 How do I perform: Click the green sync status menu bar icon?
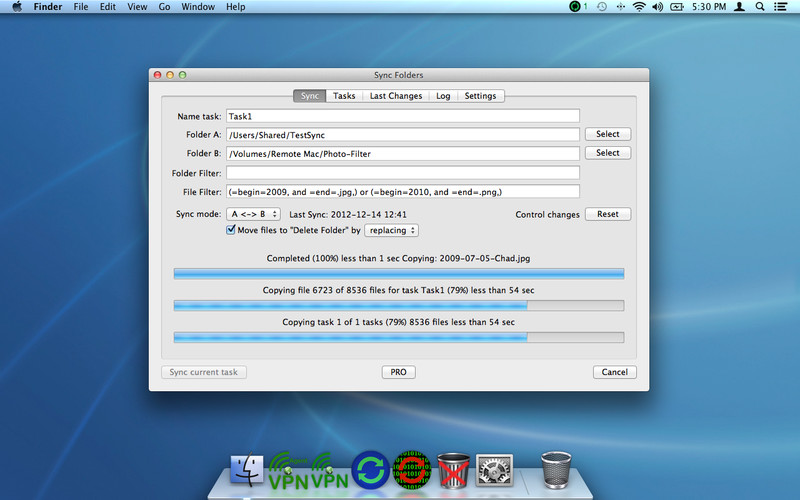click(x=576, y=7)
